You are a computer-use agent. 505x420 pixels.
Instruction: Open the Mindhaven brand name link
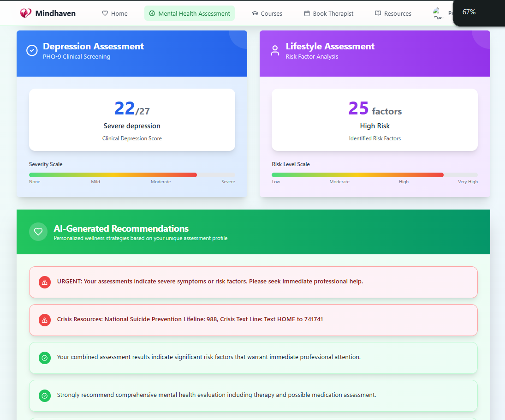click(x=55, y=13)
